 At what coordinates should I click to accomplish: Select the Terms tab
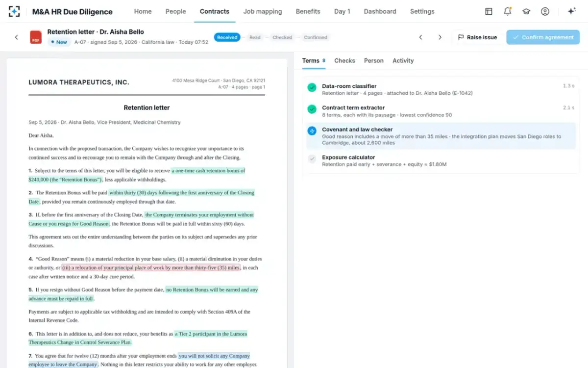314,61
